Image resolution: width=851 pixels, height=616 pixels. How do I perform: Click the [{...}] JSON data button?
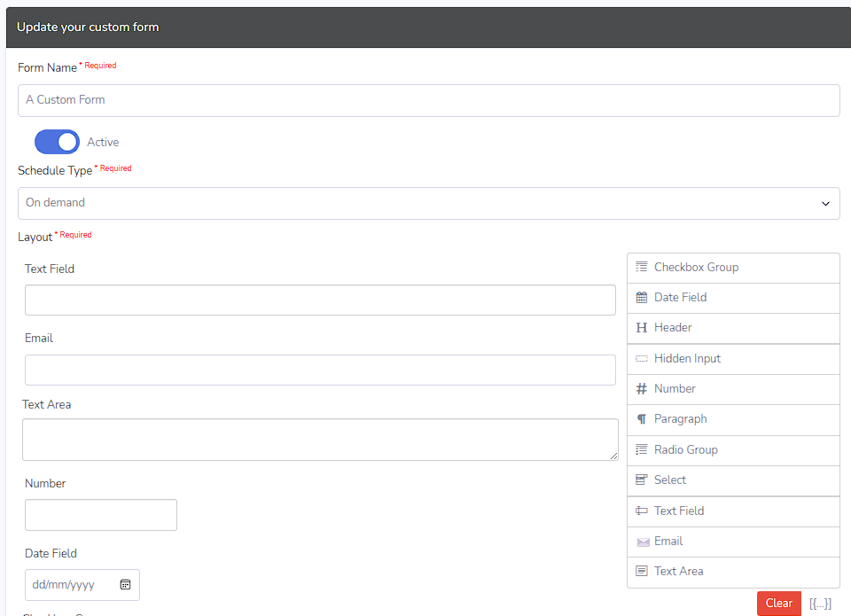coord(820,604)
